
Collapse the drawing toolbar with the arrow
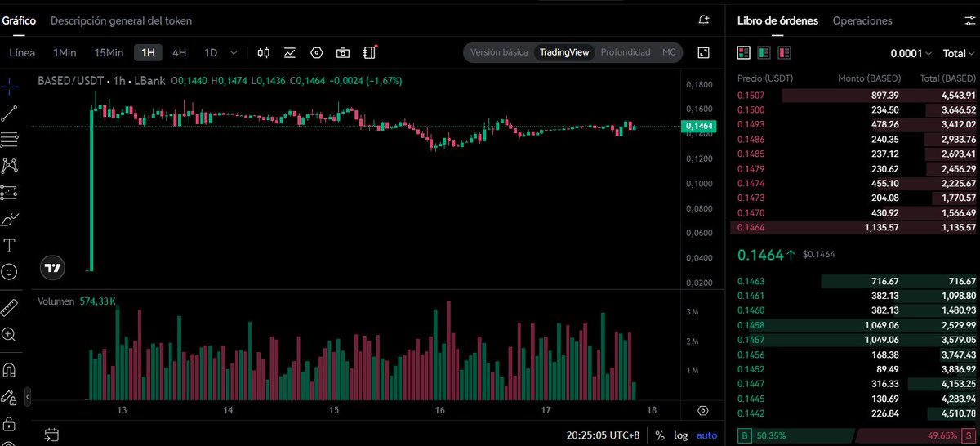27,397
